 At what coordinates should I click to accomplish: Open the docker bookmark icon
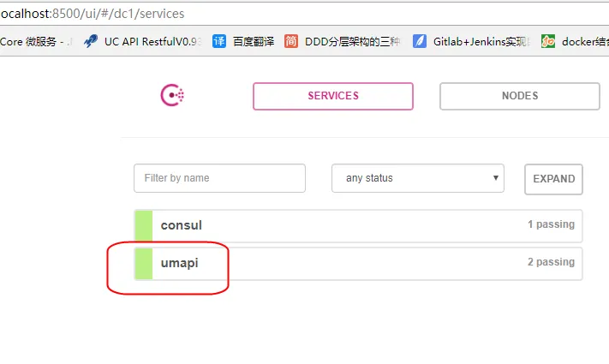pyautogui.click(x=548, y=41)
